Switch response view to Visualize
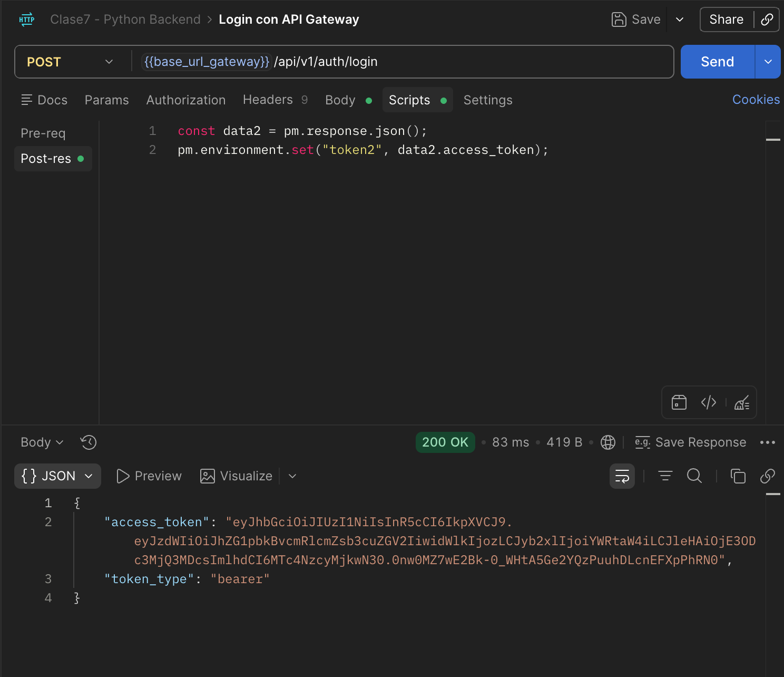This screenshot has width=784, height=677. tap(237, 476)
